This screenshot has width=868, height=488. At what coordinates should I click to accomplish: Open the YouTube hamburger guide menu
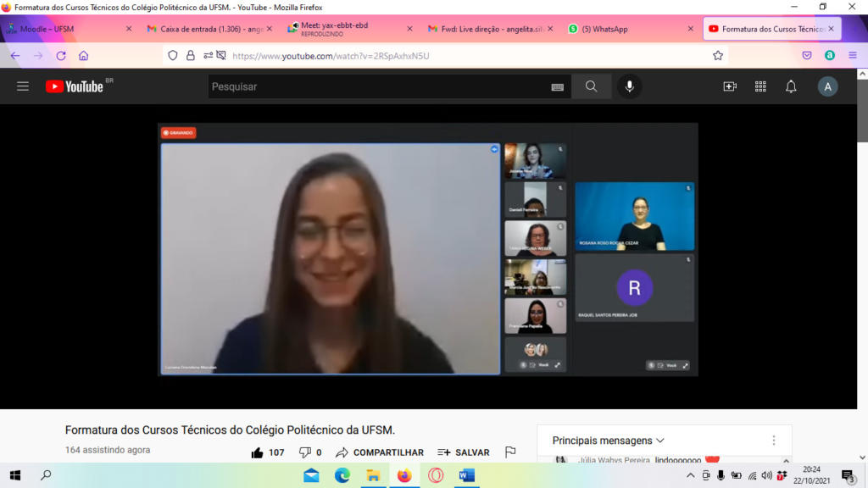[x=23, y=86]
